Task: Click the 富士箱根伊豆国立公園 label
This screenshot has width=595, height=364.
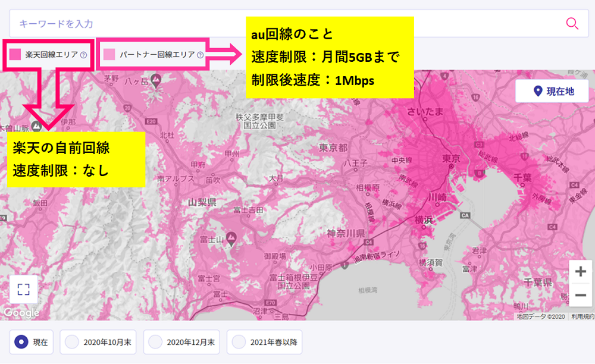Action: (x=294, y=282)
